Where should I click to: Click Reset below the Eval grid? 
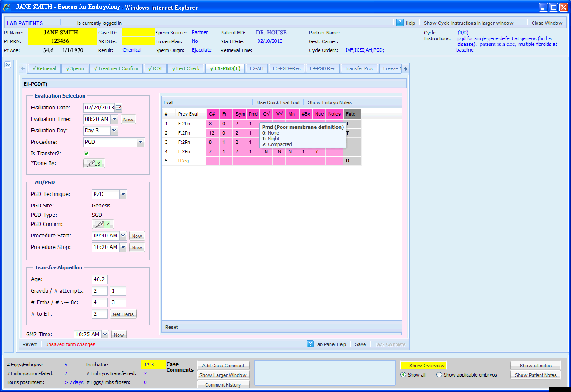coord(171,327)
